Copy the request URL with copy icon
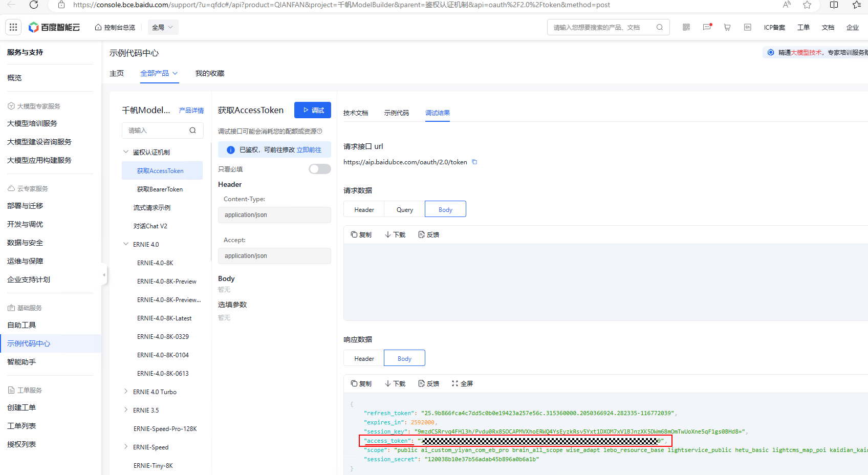This screenshot has width=868, height=475. coord(474,162)
